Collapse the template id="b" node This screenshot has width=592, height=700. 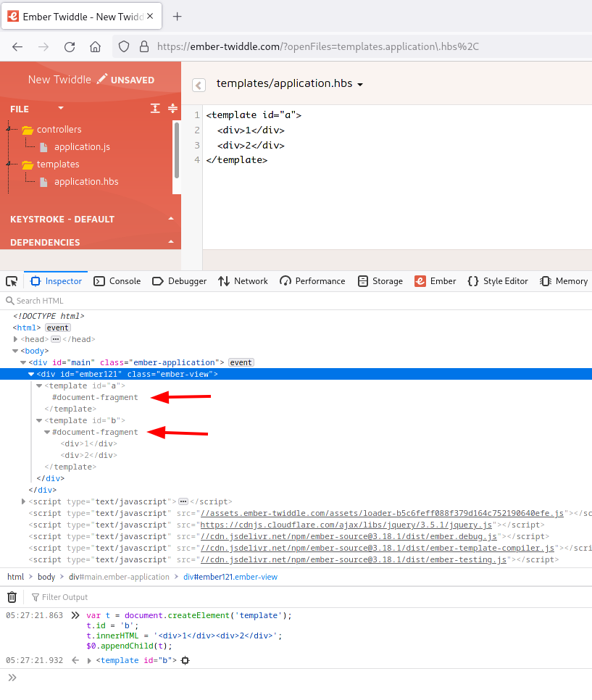(39, 420)
